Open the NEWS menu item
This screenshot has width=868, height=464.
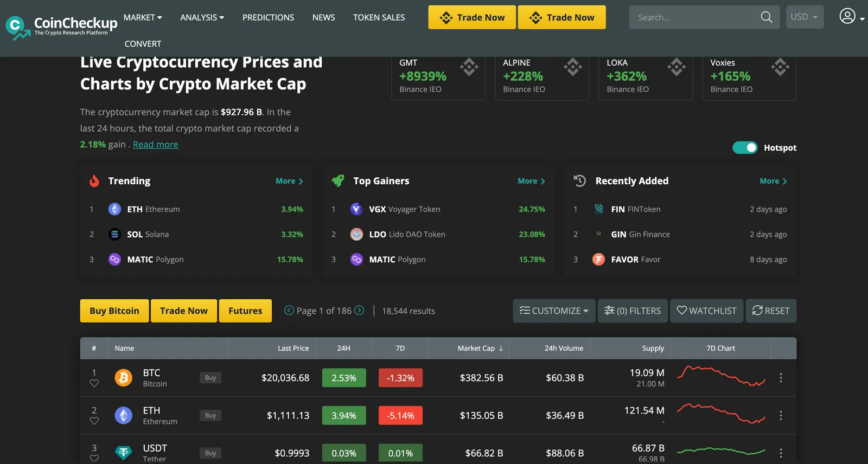(x=323, y=17)
